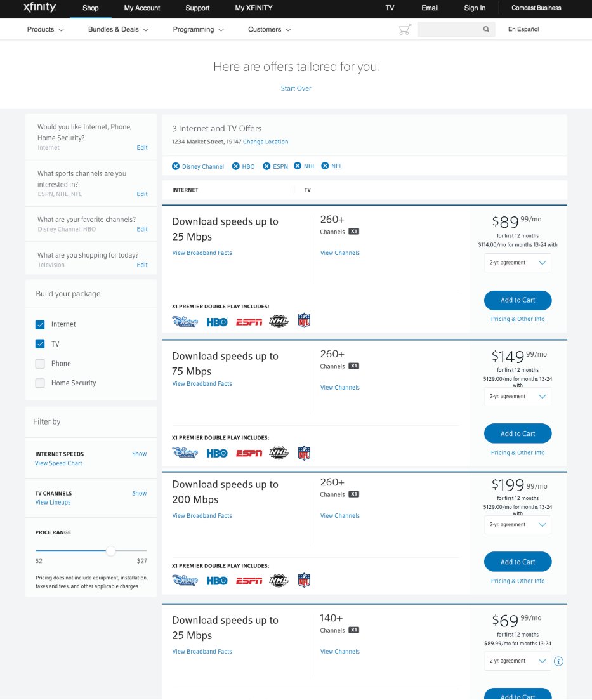Click the Start Over link
This screenshot has width=592, height=700.
point(296,88)
